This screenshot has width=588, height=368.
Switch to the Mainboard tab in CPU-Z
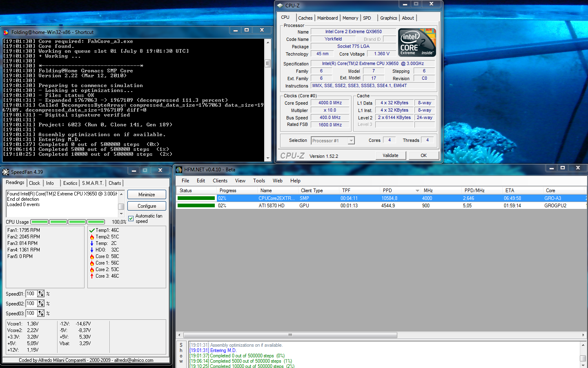327,18
